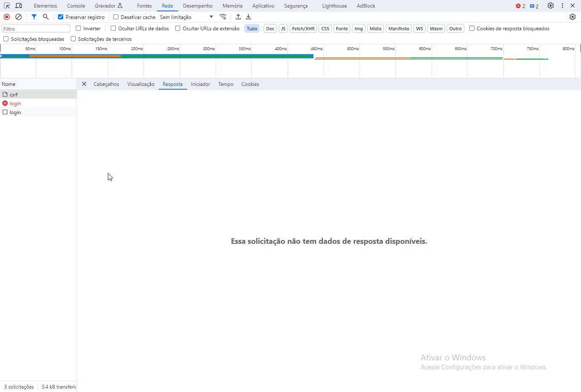Open network conditions wifi icon
The width and height of the screenshot is (581, 392).
(x=223, y=17)
